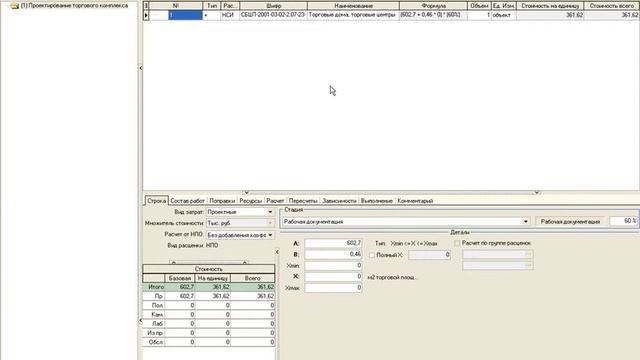Click the X input field

(x=333, y=277)
